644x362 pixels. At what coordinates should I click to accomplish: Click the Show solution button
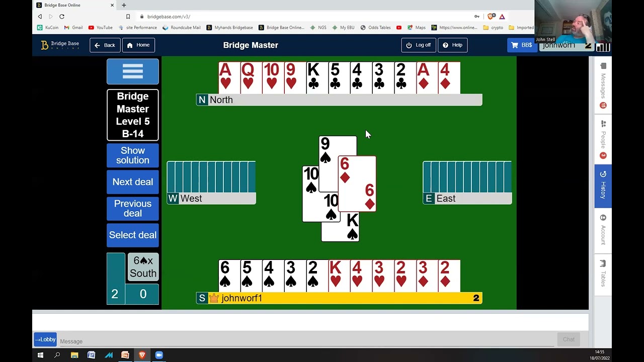133,155
